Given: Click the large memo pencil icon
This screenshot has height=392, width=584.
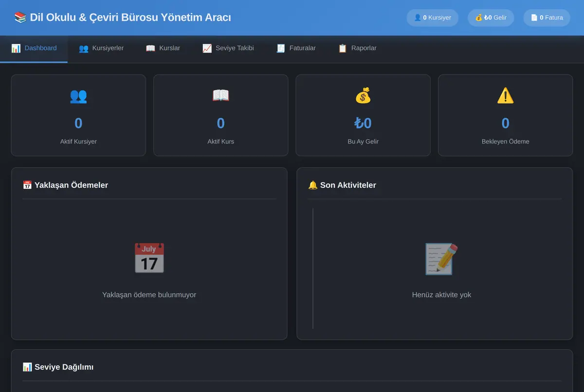Looking at the screenshot, I should (441, 259).
